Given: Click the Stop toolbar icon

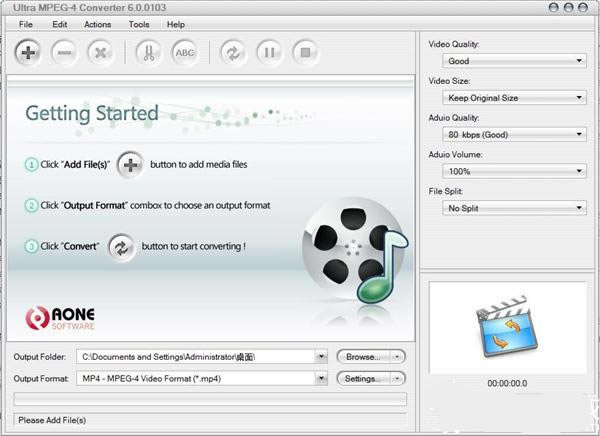Looking at the screenshot, I should coord(303,53).
